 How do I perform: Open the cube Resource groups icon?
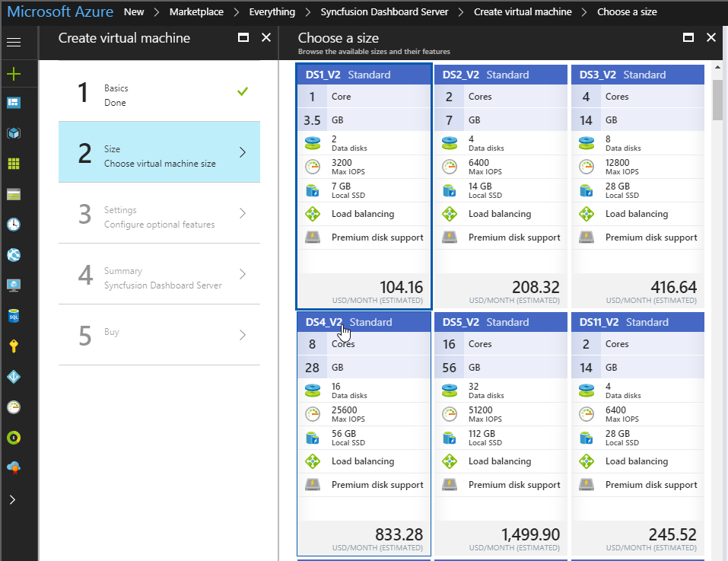tap(14, 133)
